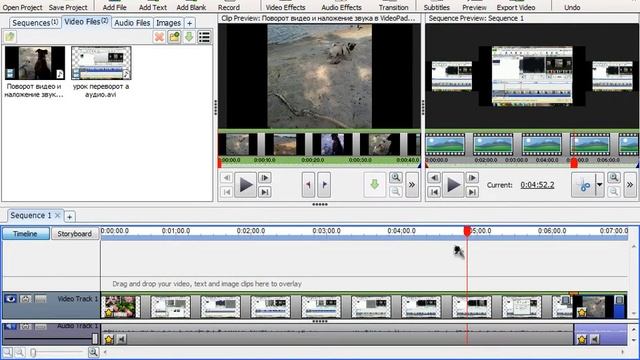
Task: Play the clip in Clip Preview
Action: pyautogui.click(x=245, y=184)
